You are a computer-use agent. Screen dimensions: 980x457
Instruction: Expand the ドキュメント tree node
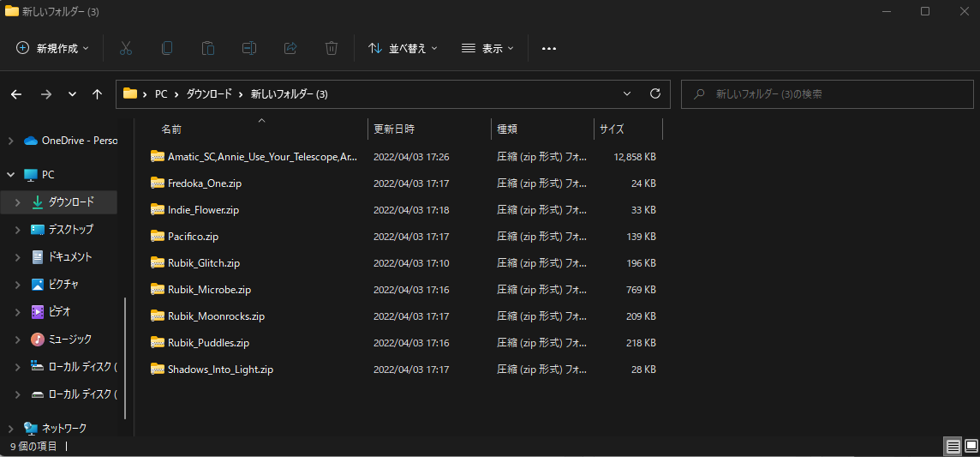point(18,257)
